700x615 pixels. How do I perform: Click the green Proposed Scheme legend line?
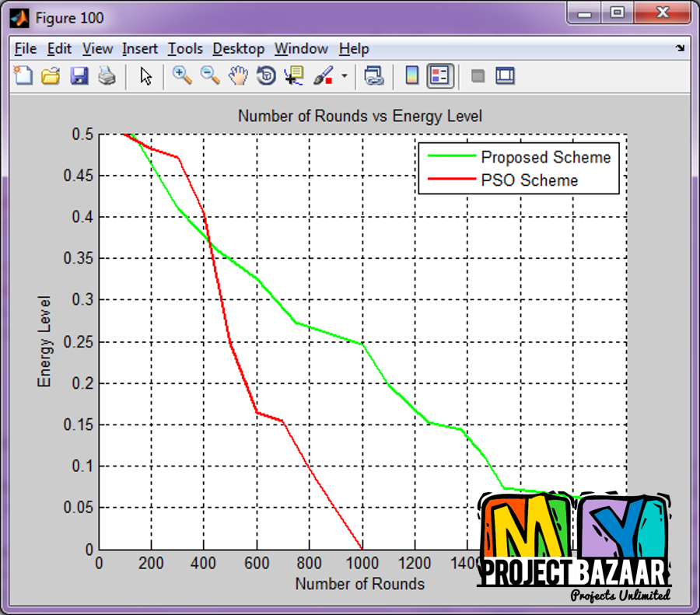click(x=451, y=157)
